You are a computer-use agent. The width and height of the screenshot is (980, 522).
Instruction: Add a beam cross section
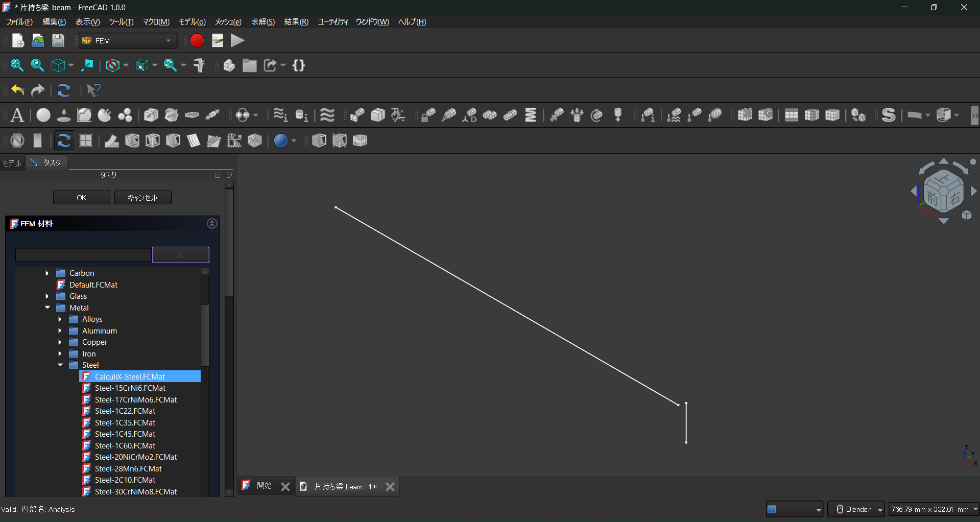[x=151, y=115]
